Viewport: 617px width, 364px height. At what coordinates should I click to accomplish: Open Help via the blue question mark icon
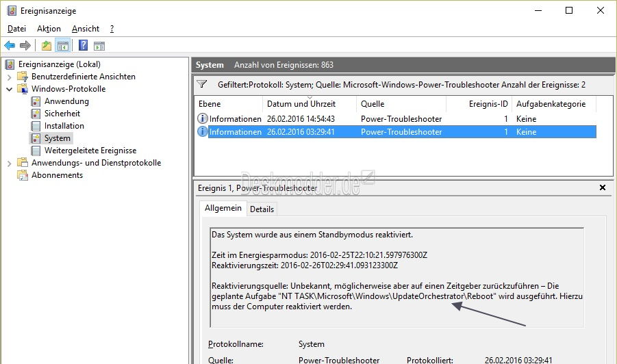(x=83, y=45)
